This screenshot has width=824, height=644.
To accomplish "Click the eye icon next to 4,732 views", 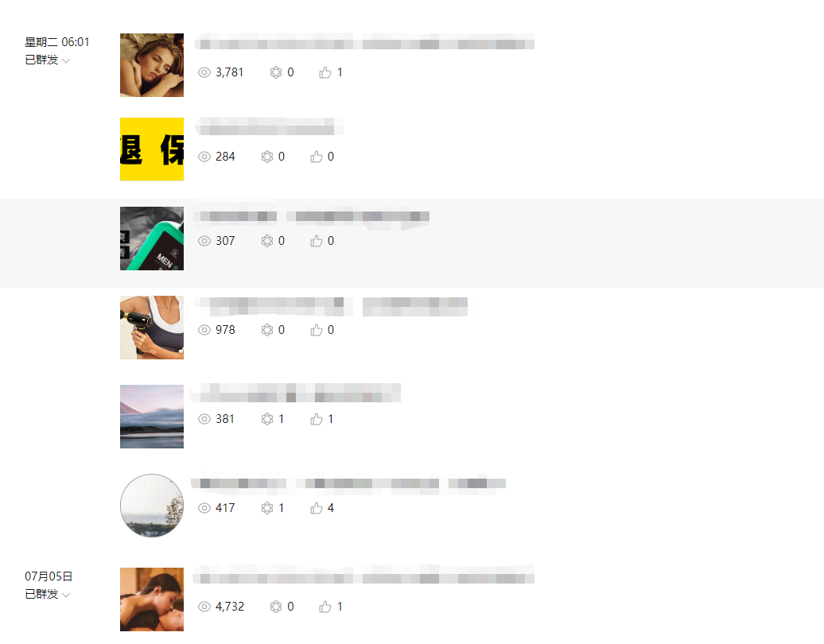I will tap(204, 607).
